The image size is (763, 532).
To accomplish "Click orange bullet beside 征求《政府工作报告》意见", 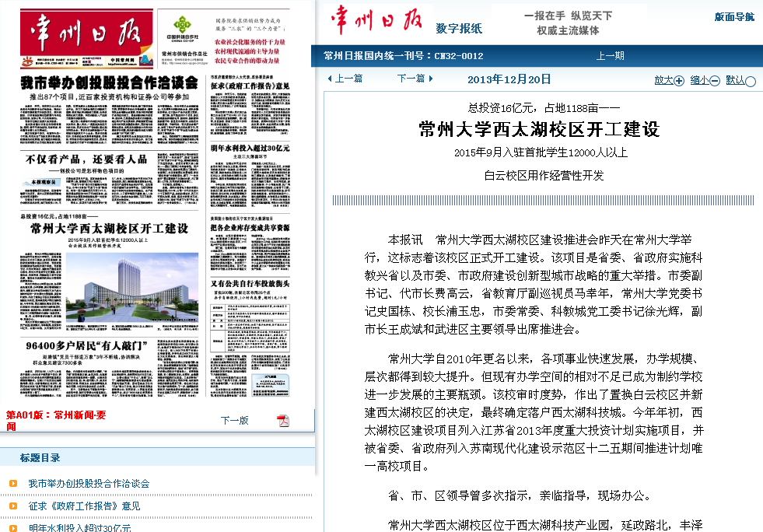I will 13,506.
